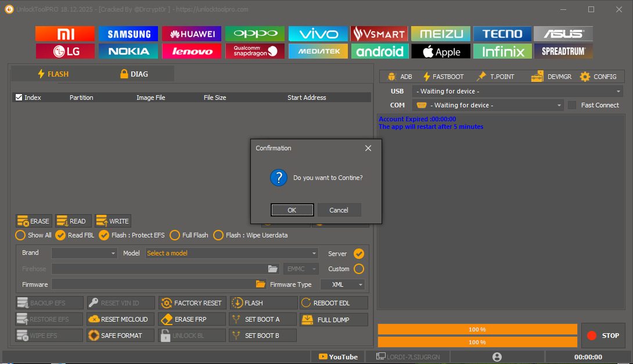Click the REBOOT EDL button

[334, 303]
